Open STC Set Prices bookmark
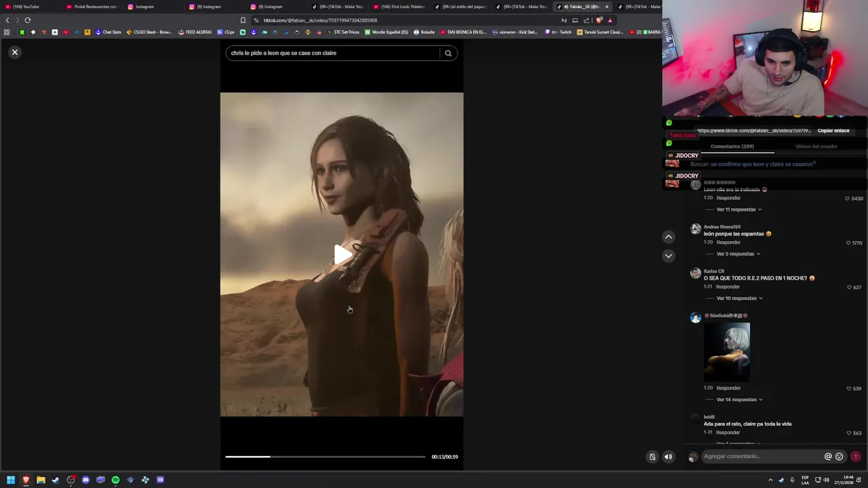The width and height of the screenshot is (868, 488). pyautogui.click(x=343, y=32)
